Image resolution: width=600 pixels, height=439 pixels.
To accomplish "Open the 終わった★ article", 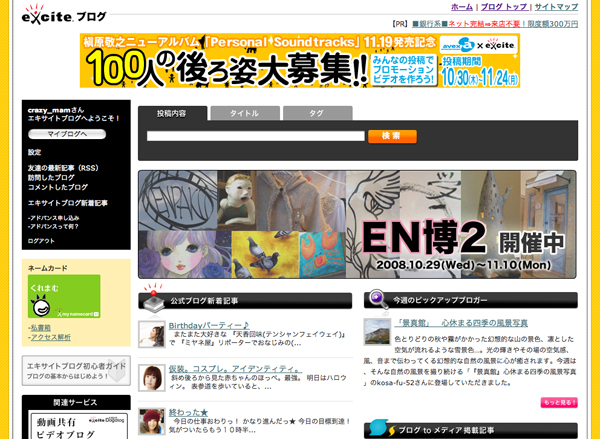I will pyautogui.click(x=188, y=413).
